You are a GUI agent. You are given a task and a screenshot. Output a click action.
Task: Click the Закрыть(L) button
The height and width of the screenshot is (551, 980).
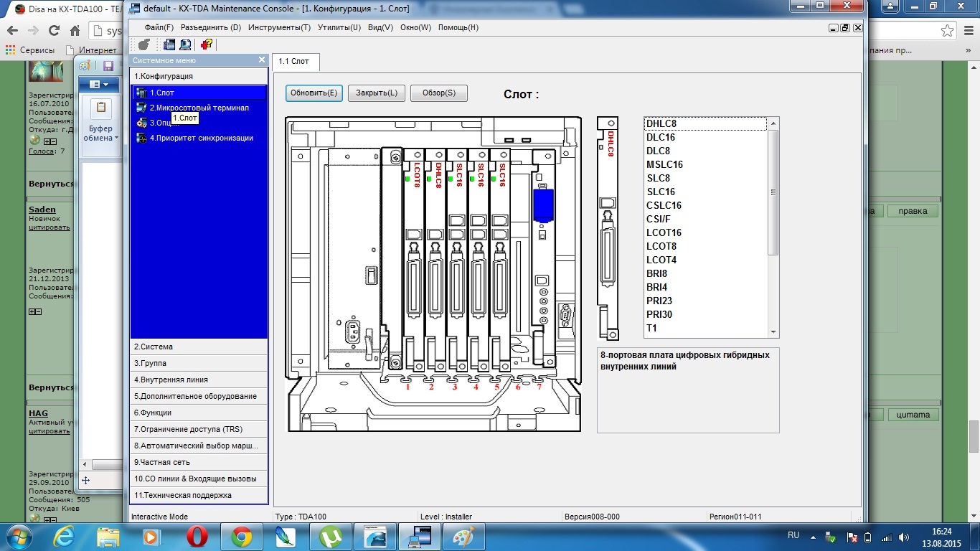(377, 93)
